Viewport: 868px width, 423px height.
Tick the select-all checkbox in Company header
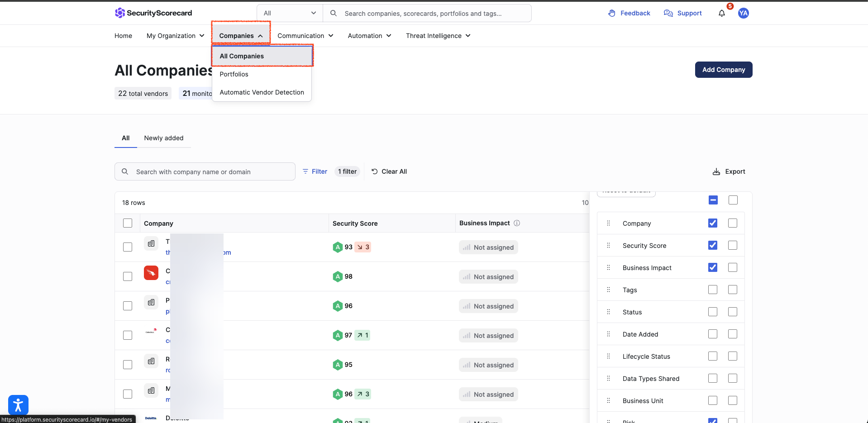128,223
